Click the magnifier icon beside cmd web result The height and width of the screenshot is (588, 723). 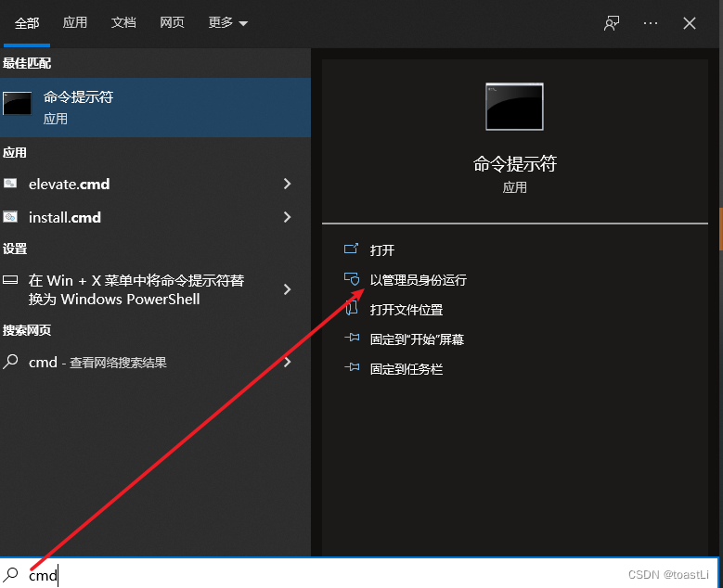tap(10, 362)
